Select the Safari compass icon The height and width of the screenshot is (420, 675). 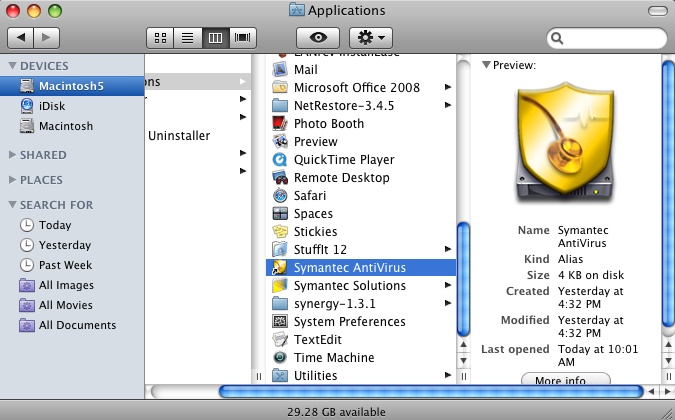coord(280,196)
